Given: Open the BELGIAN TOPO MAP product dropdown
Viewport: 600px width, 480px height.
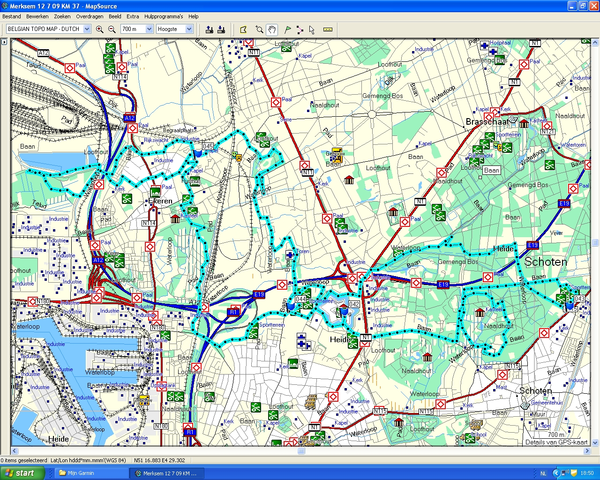Looking at the screenshot, I should [86, 30].
